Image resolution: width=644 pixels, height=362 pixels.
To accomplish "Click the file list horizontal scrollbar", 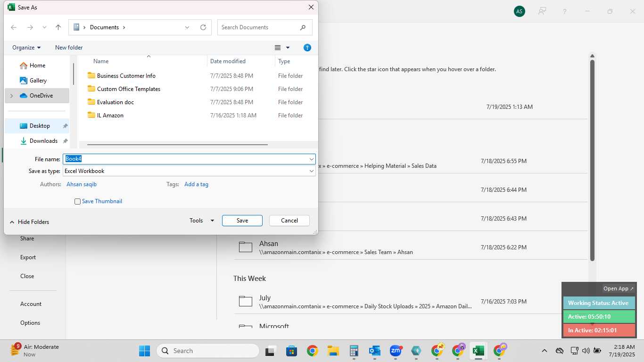I will tap(177, 145).
